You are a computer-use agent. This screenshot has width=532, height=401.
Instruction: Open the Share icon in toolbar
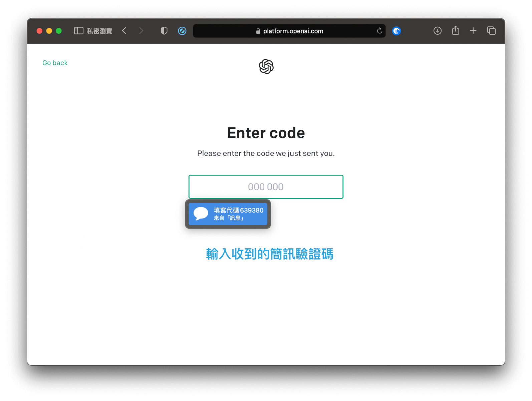(456, 30)
